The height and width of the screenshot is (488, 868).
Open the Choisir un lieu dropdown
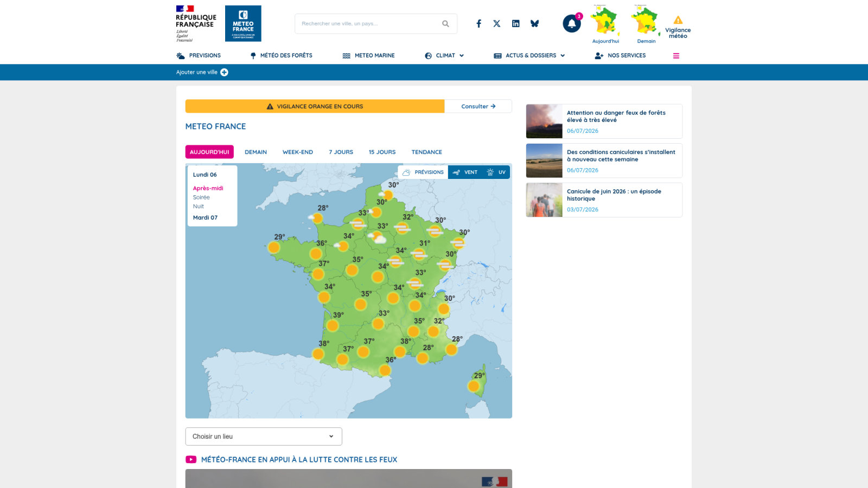point(264,436)
